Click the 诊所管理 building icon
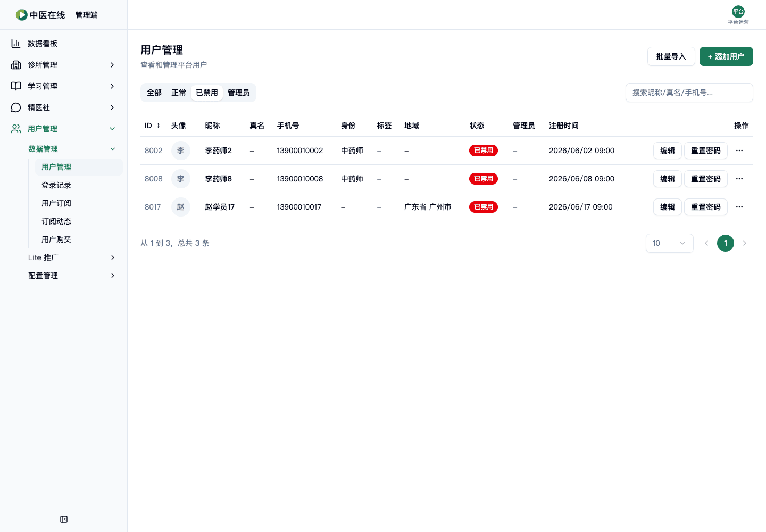This screenshot has height=532, width=766. [x=16, y=65]
